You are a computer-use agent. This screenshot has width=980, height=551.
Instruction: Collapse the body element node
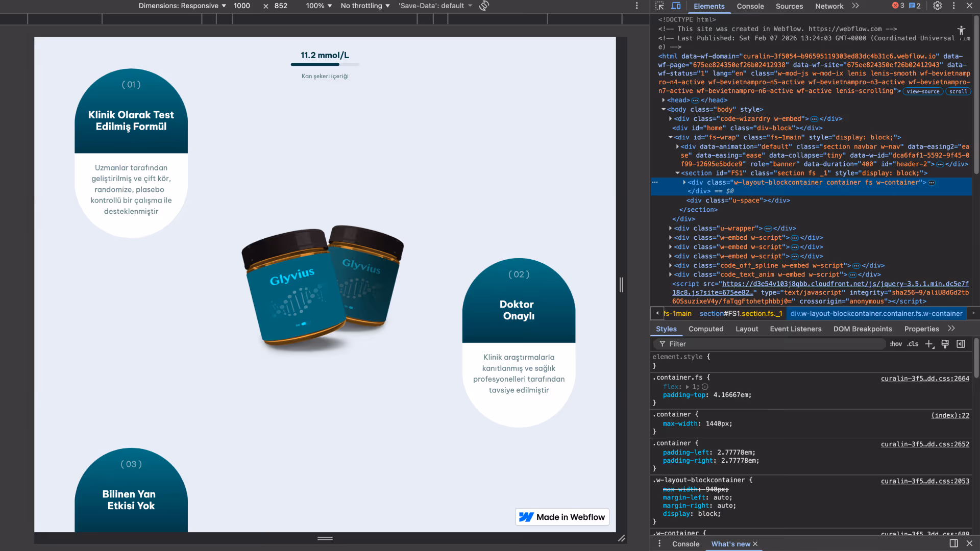[664, 110]
